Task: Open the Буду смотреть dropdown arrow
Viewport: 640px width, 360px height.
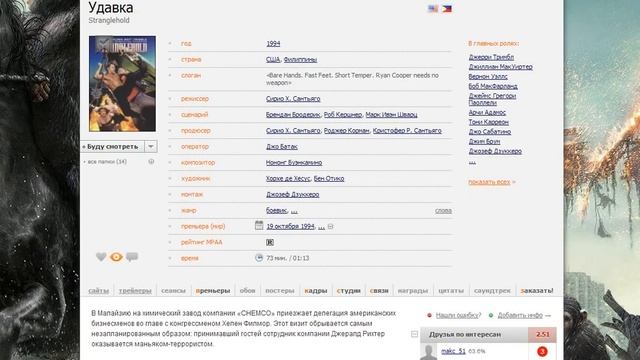Action: 151,146
